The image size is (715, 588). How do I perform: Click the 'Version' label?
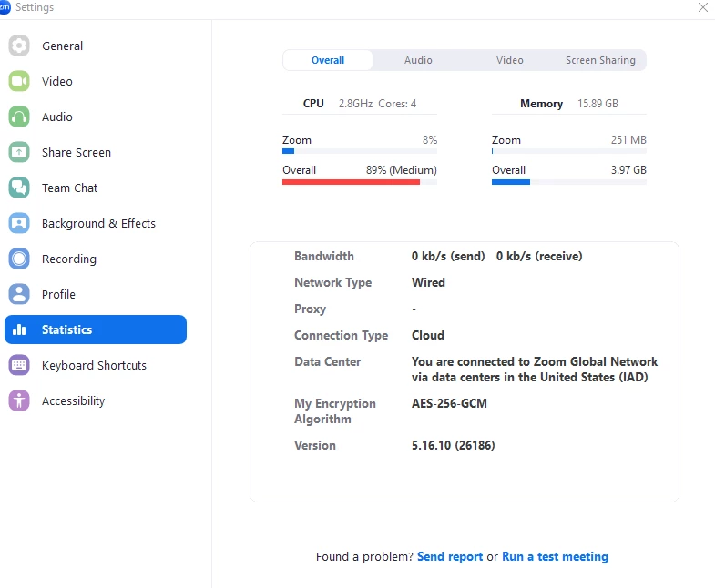[314, 445]
